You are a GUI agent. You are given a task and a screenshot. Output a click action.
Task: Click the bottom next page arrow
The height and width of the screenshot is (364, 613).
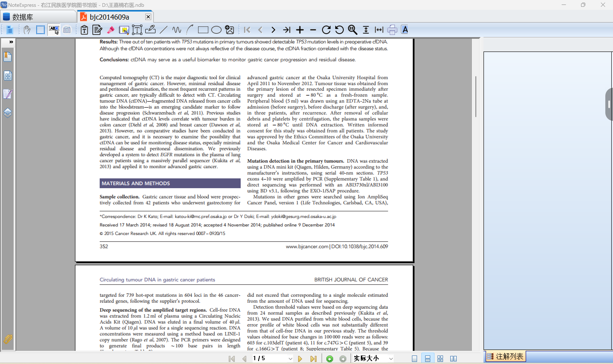[300, 359]
